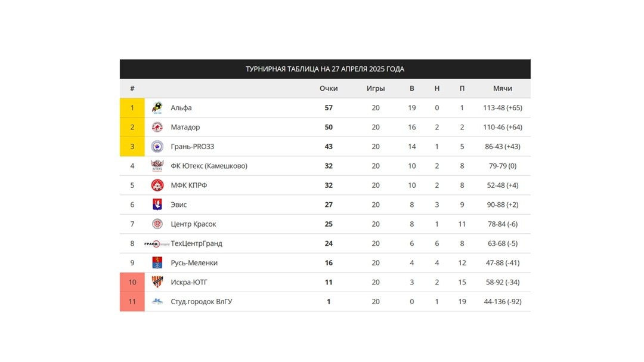Click the ФК Ютекс team logo
Screen dimensions: 644x362
click(x=157, y=166)
